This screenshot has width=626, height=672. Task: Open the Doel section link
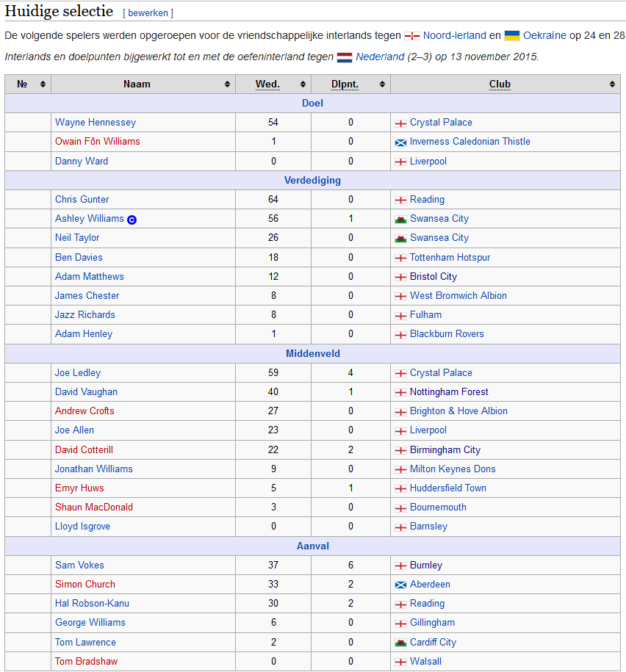[x=312, y=104]
